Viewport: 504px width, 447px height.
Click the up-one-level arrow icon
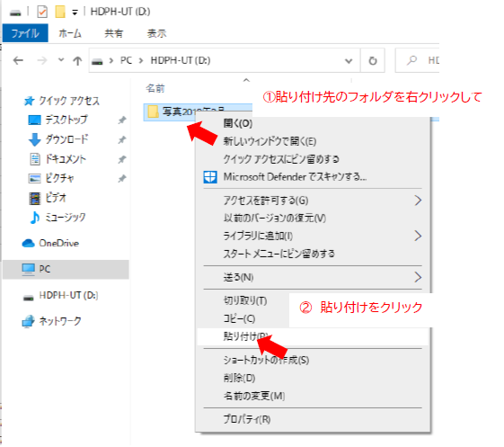77,60
